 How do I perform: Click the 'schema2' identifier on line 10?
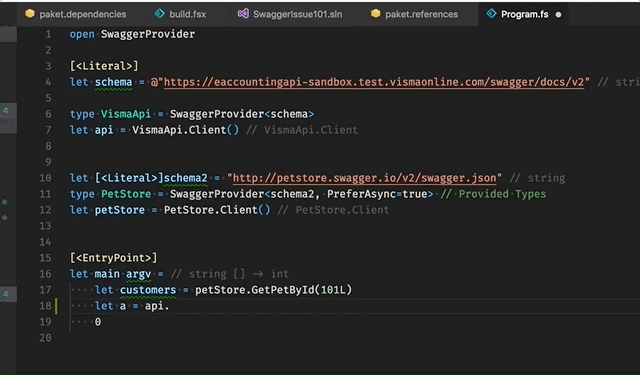[186, 178]
